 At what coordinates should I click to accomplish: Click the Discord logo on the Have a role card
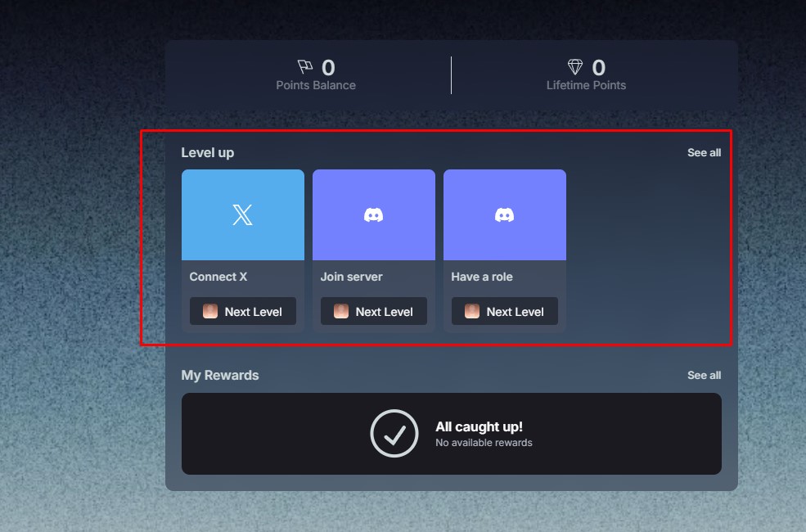(504, 215)
